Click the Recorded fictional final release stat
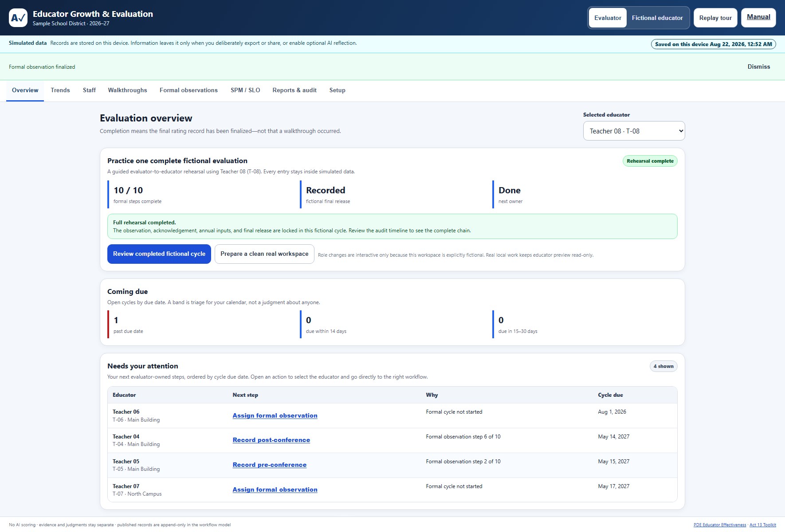The image size is (785, 532). pos(392,194)
